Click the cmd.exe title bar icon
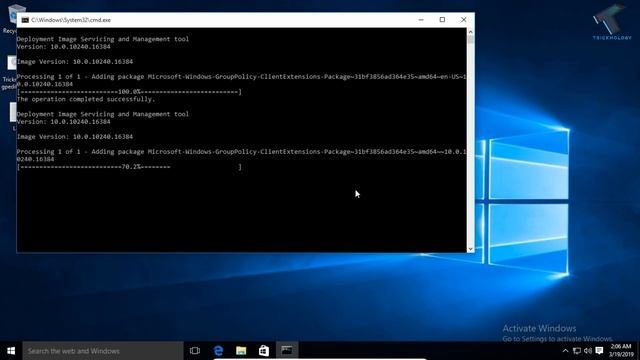640x360 pixels. 25,20
